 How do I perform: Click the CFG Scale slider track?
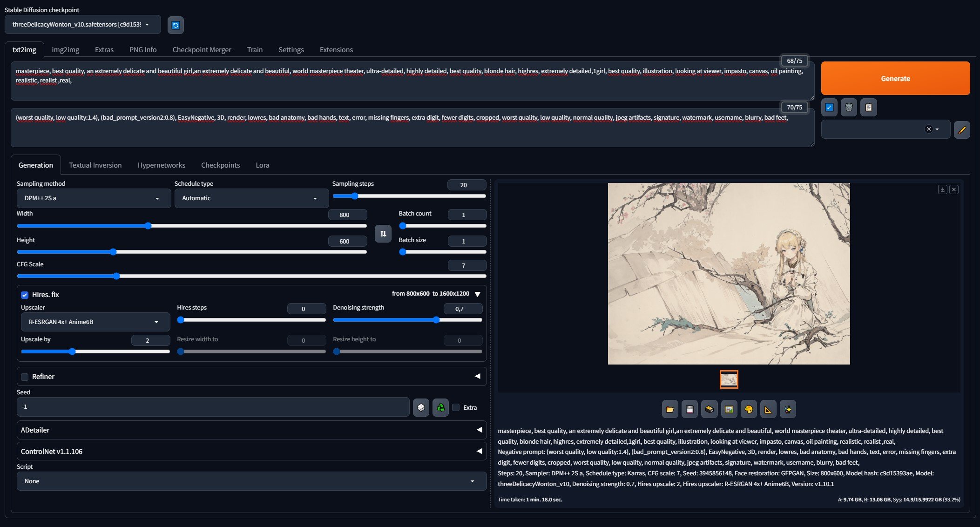pos(251,276)
